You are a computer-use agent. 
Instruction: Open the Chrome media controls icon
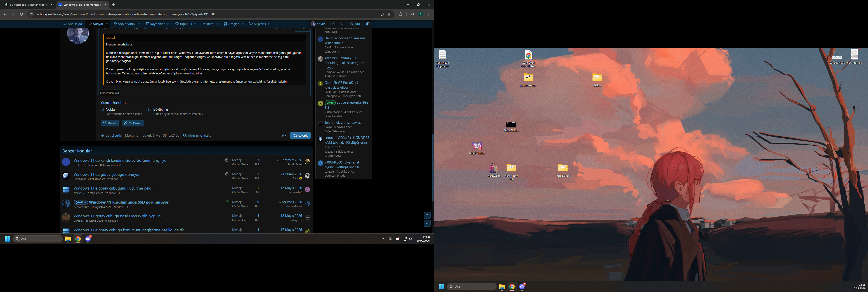point(413,14)
